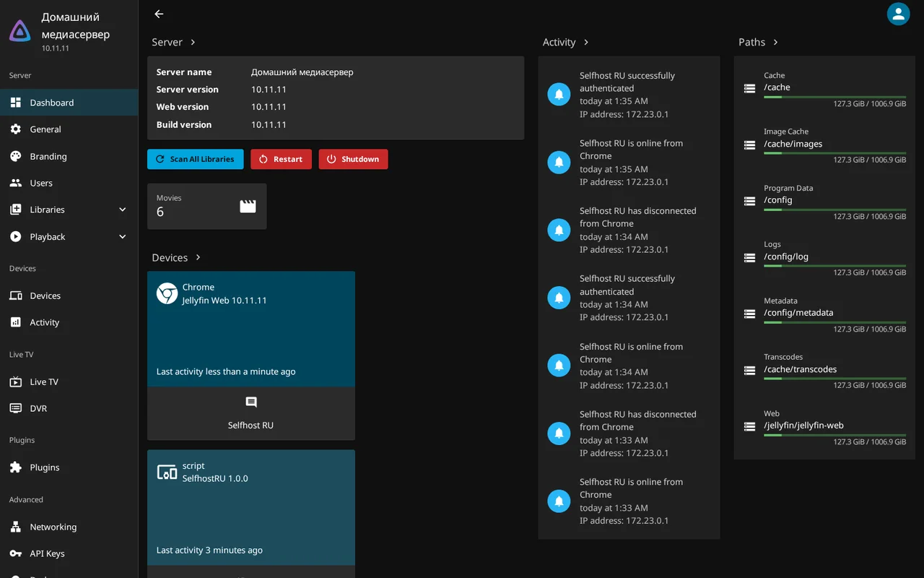
Task: Open Devices page in sidebar
Action: [x=69, y=296]
